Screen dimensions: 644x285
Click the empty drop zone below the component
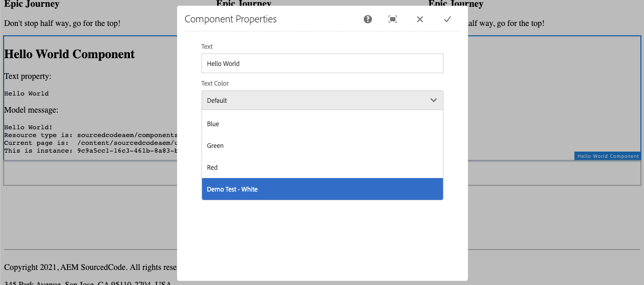pyautogui.click(x=88, y=174)
